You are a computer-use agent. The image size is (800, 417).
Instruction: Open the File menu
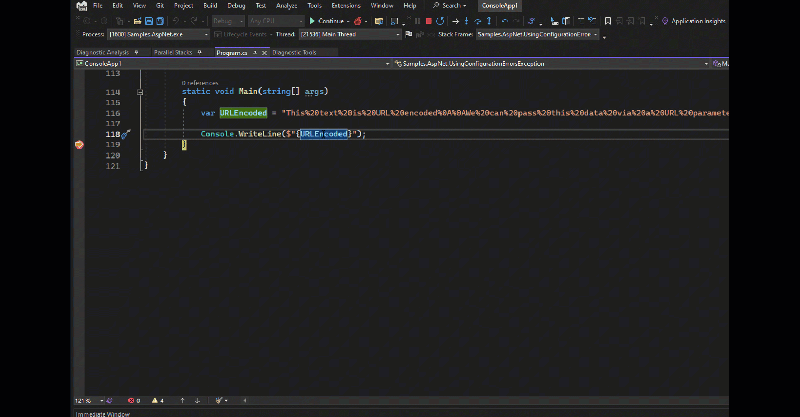(97, 6)
